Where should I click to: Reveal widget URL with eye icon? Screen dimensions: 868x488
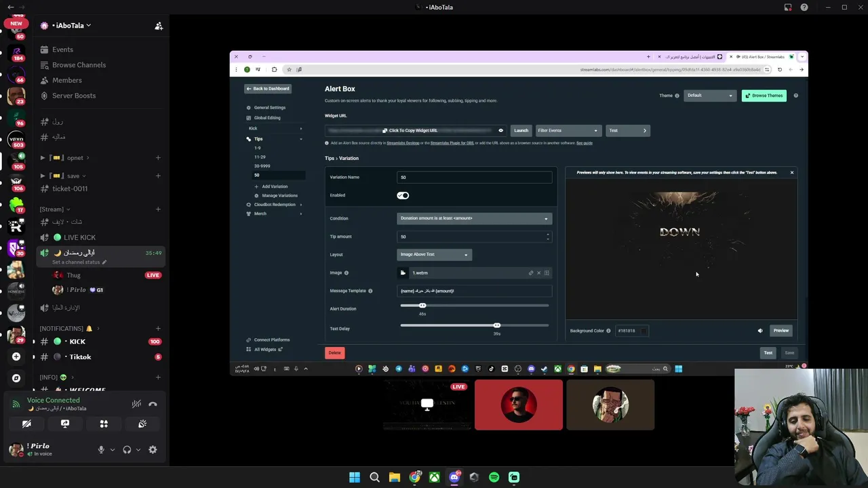(500, 130)
